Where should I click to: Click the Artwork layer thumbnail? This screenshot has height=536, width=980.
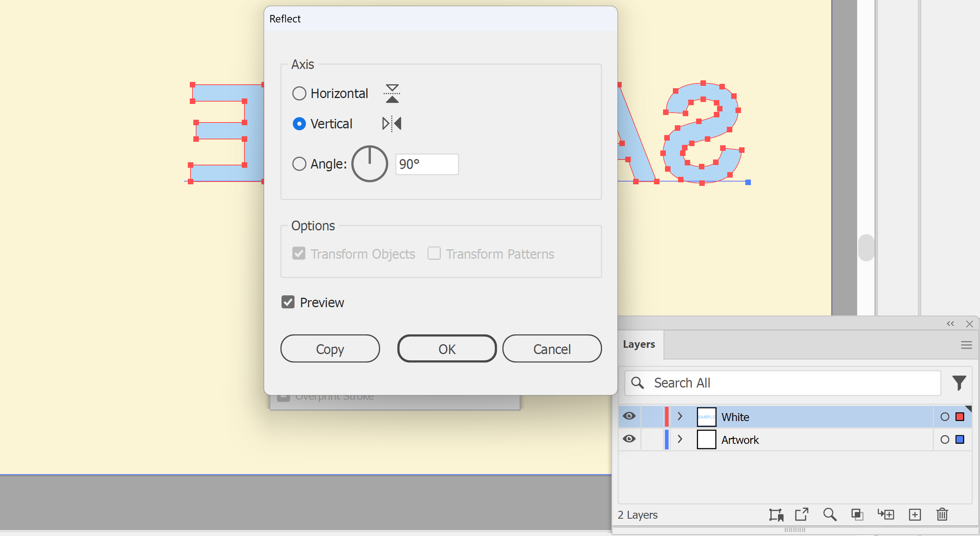(x=706, y=440)
